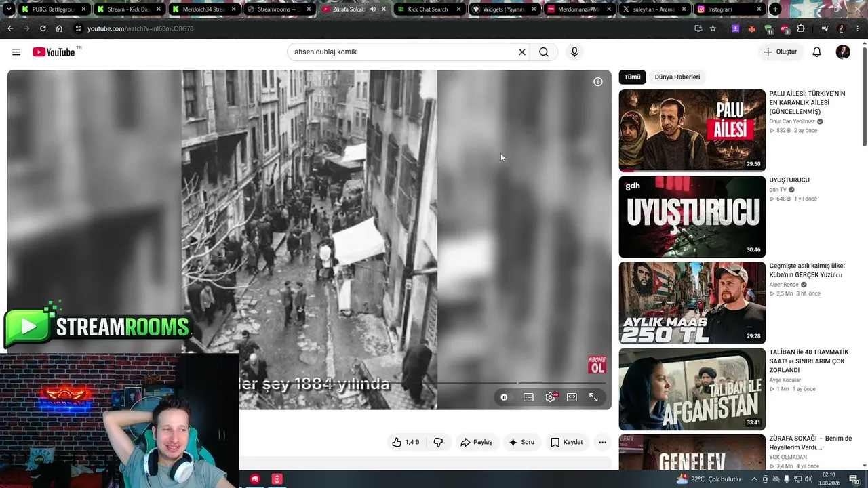Visit the Onur Can Yenilmez channel
The width and height of the screenshot is (868, 488).
point(792,122)
